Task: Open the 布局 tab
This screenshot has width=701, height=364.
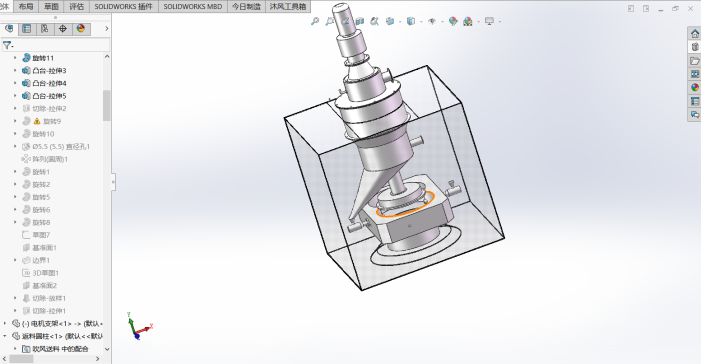Action: pos(26,6)
